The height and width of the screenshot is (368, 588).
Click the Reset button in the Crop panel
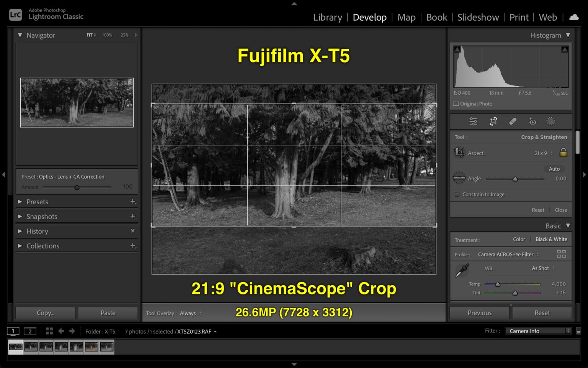click(538, 210)
